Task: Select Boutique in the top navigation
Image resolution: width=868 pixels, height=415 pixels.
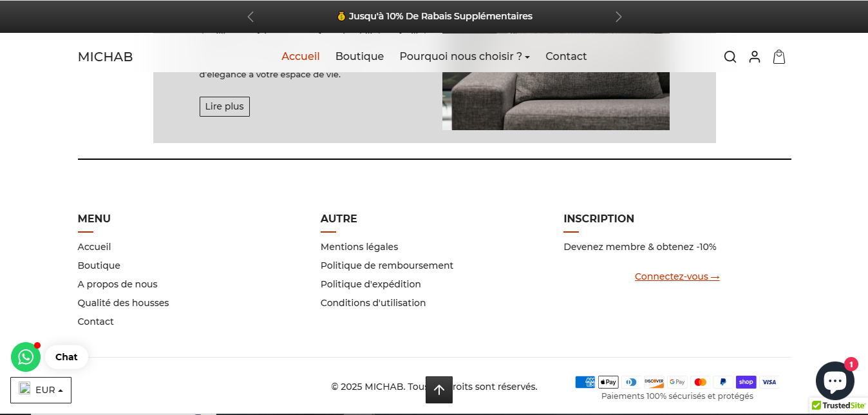Action: [359, 57]
